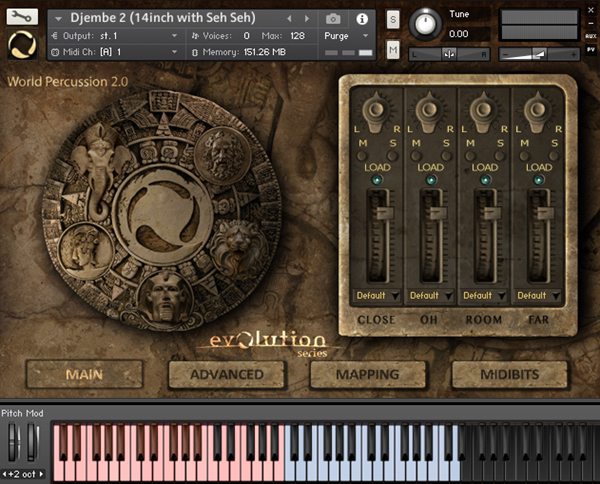Click the camera snapshot icon

[x=333, y=18]
